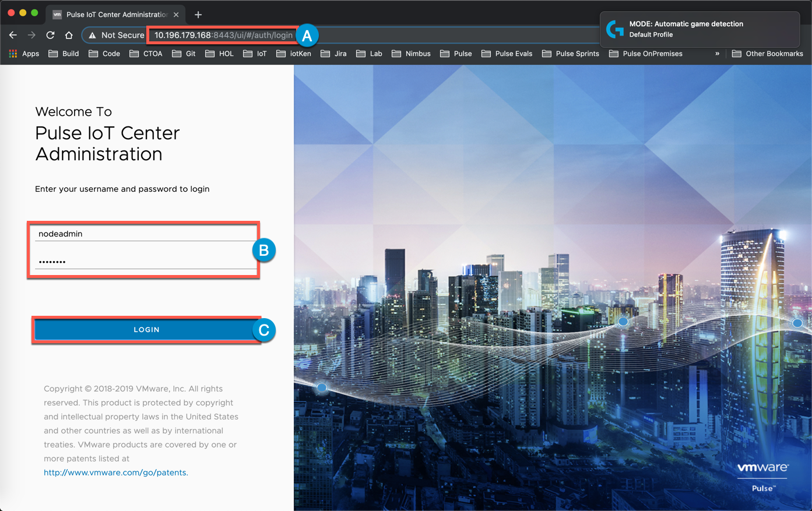Click the macOS yellow minimize button
Image resolution: width=812 pixels, height=511 pixels.
click(x=23, y=13)
